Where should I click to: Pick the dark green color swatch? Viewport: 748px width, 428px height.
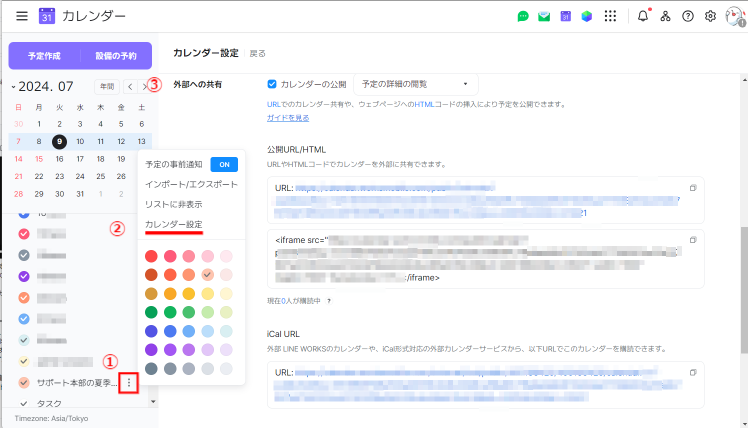(x=151, y=312)
